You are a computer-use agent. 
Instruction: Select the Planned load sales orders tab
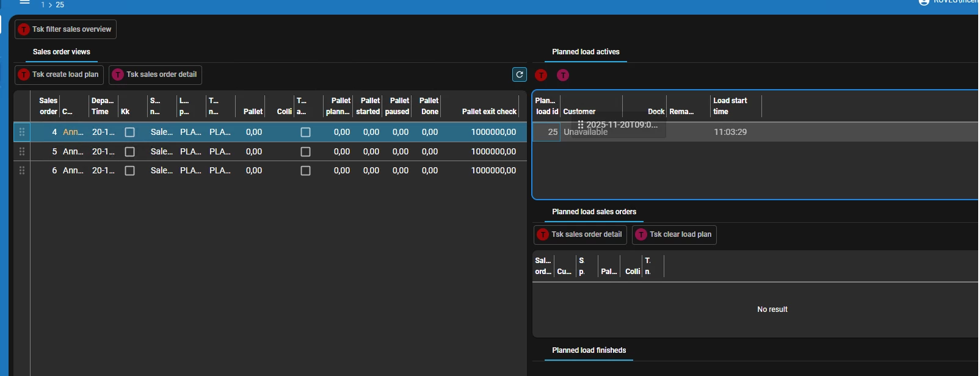(x=593, y=212)
